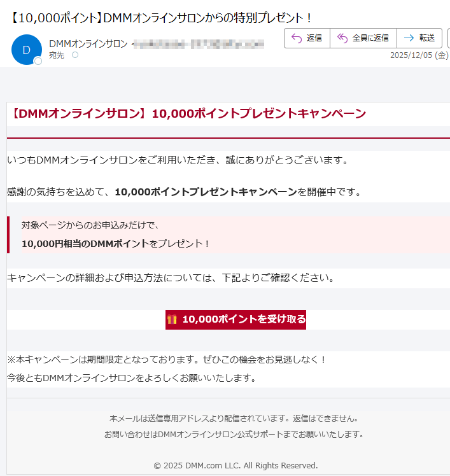Click the お問い合わせ official support footer line
Image resolution: width=450 pixels, height=476 pixels.
234,434
